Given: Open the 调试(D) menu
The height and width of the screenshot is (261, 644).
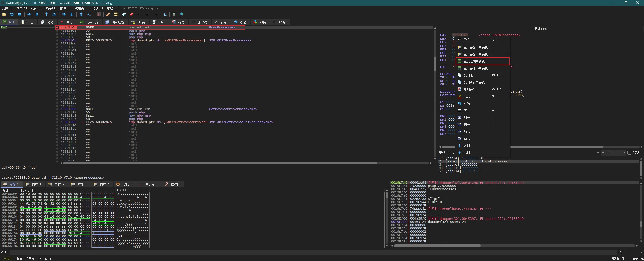Looking at the screenshot, I should coord(36,8).
